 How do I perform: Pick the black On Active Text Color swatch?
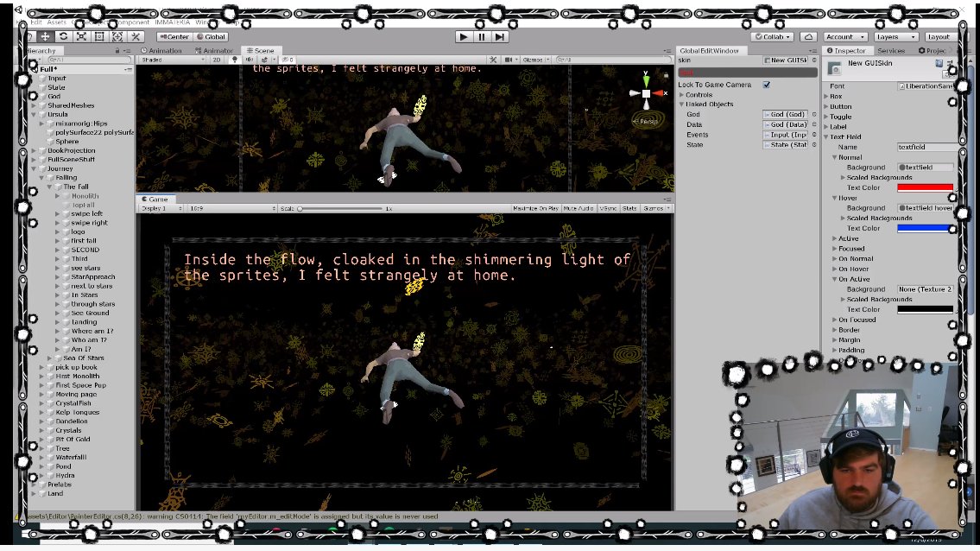tap(925, 309)
